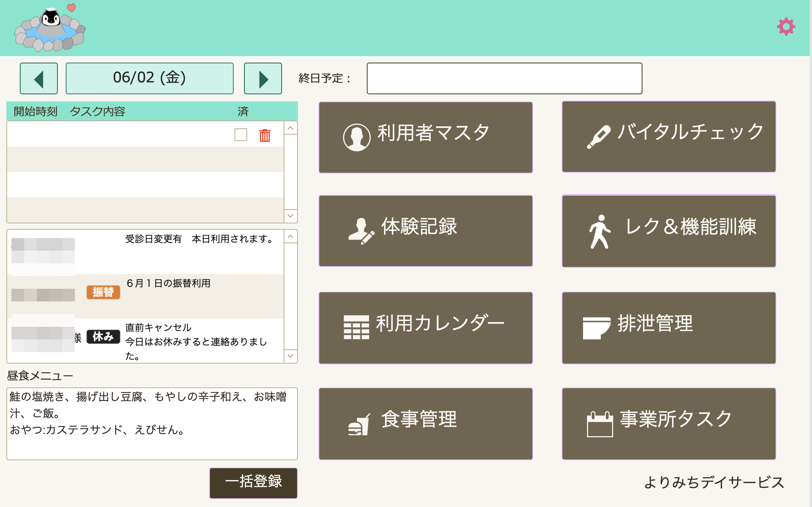The width and height of the screenshot is (812, 507).
Task: Open 利用カレンダー text label
Action: [440, 323]
